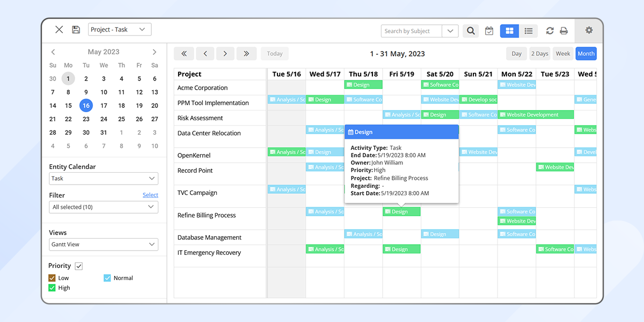Viewport: 644px width, 322px height.
Task: Select the OpenKernel project
Action: (194, 156)
